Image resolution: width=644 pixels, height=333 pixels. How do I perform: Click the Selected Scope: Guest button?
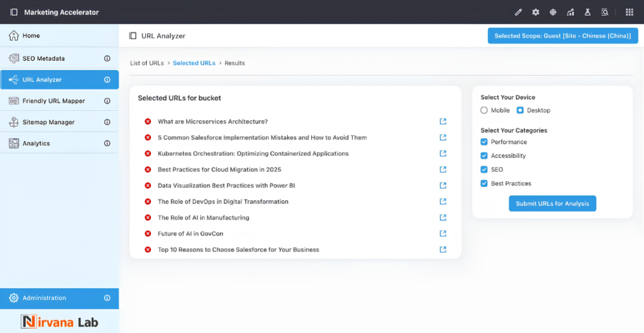coord(563,36)
